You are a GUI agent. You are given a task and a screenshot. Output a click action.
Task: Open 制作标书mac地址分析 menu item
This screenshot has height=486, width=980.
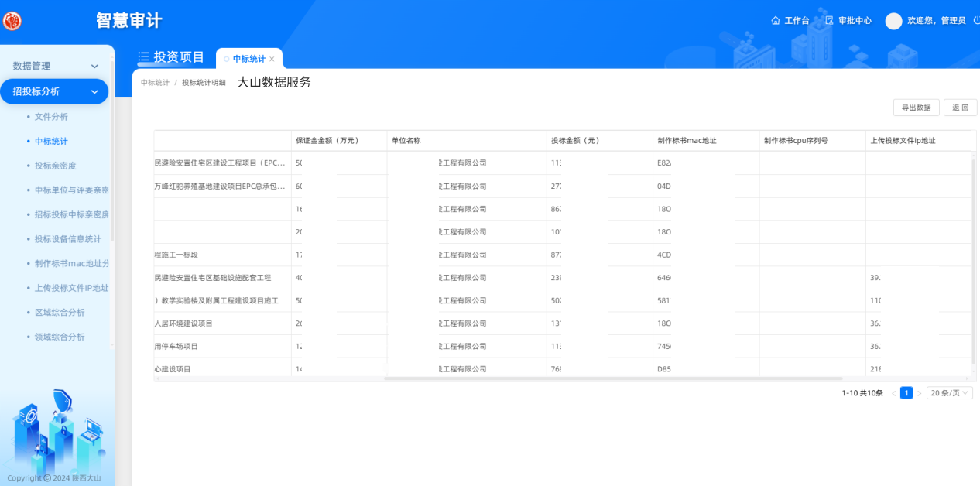pyautogui.click(x=71, y=263)
